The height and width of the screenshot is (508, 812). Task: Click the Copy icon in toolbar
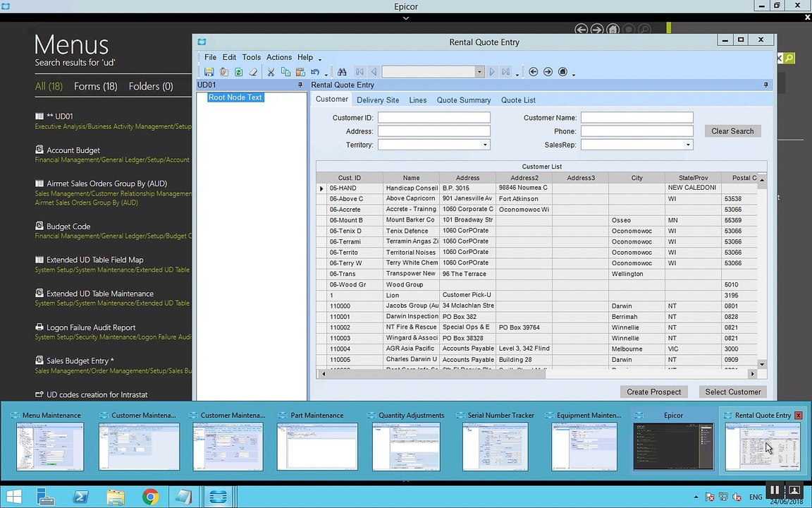pyautogui.click(x=285, y=72)
